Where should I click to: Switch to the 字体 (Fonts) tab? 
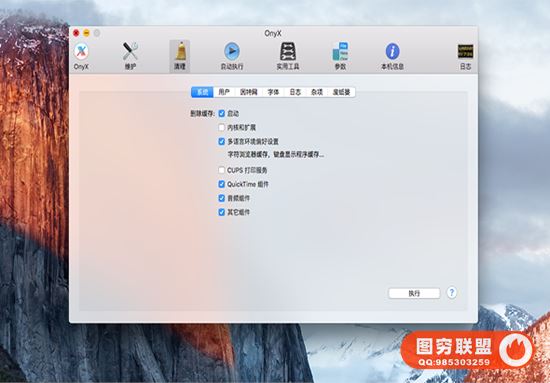point(273,92)
